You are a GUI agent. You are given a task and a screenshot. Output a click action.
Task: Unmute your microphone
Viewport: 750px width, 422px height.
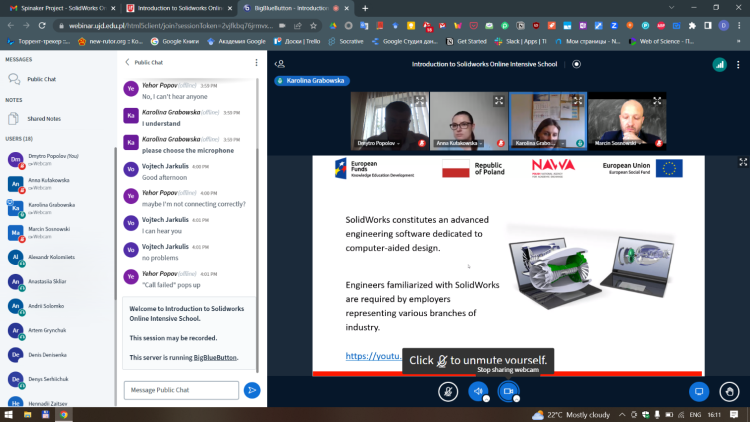tap(449, 391)
